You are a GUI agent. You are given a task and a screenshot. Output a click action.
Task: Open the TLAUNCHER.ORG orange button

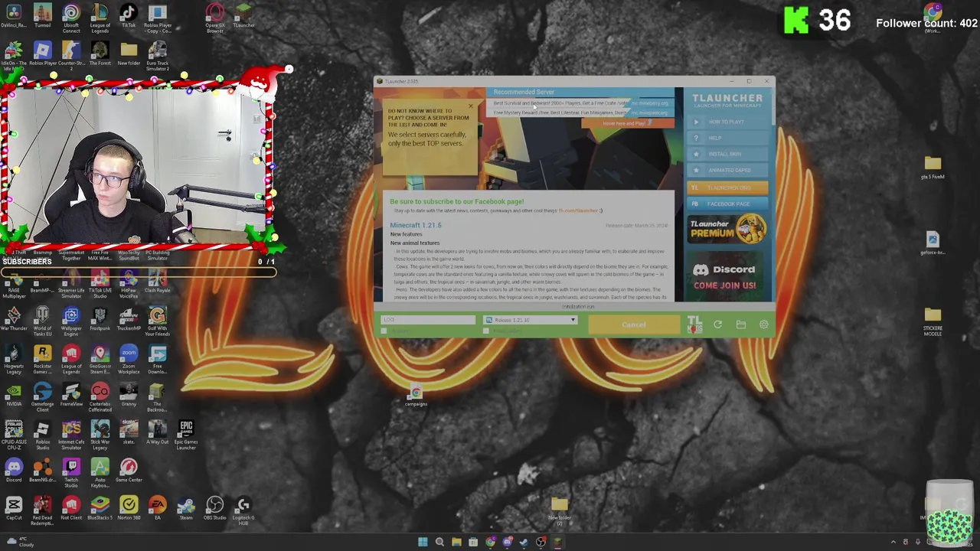click(x=727, y=187)
